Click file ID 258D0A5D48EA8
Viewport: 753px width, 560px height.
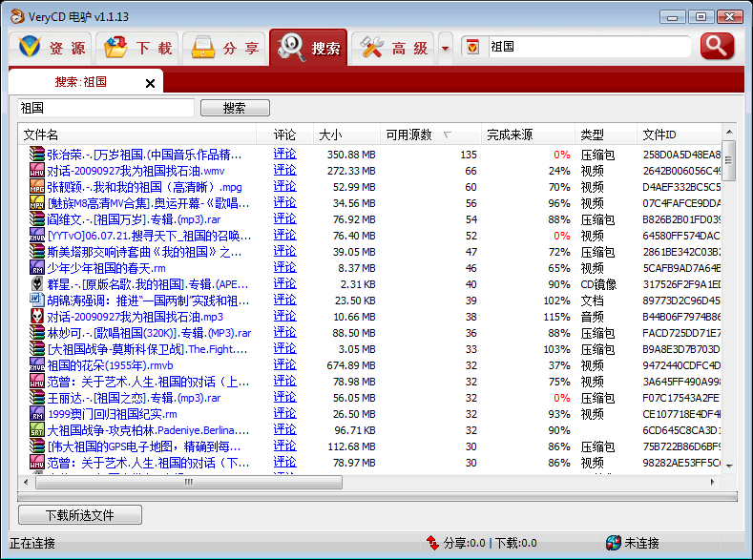point(681,155)
